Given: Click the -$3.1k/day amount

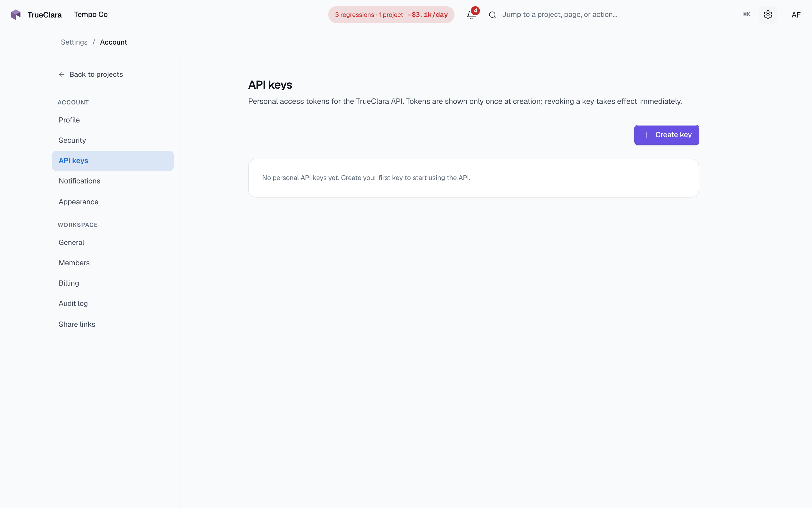Looking at the screenshot, I should tap(427, 15).
